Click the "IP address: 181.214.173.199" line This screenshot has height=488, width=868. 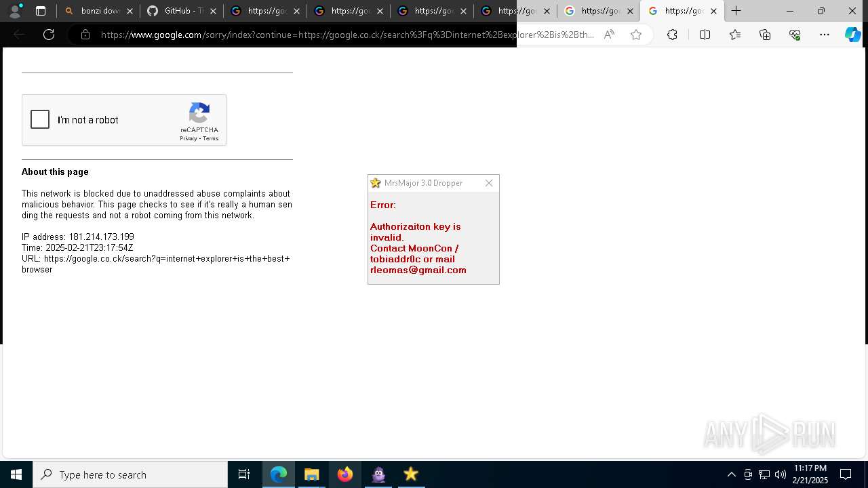click(x=78, y=237)
